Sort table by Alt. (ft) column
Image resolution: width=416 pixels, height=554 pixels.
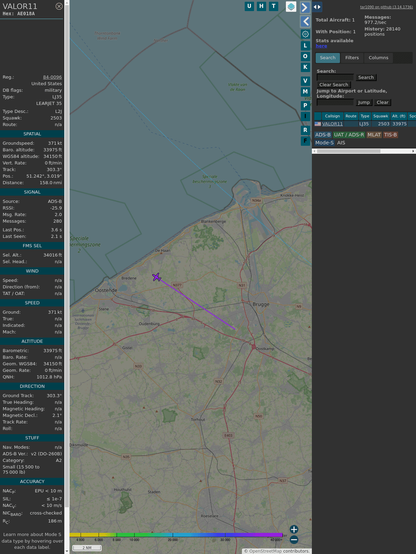tap(399, 116)
